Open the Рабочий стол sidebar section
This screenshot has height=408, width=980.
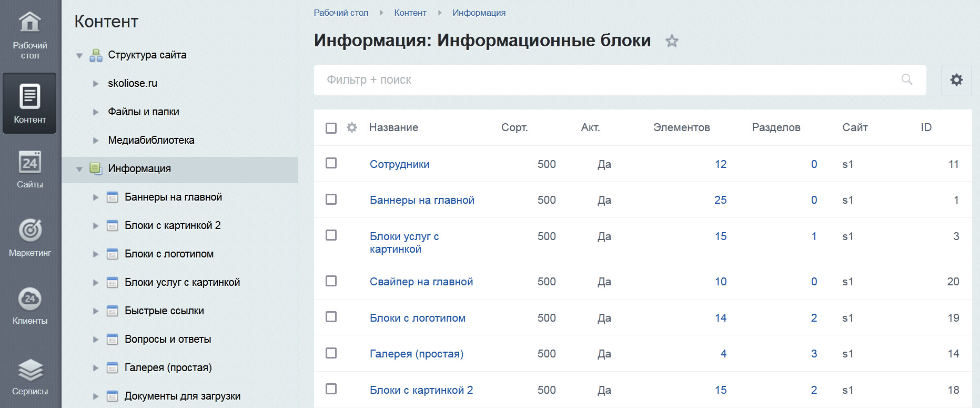pyautogui.click(x=30, y=35)
